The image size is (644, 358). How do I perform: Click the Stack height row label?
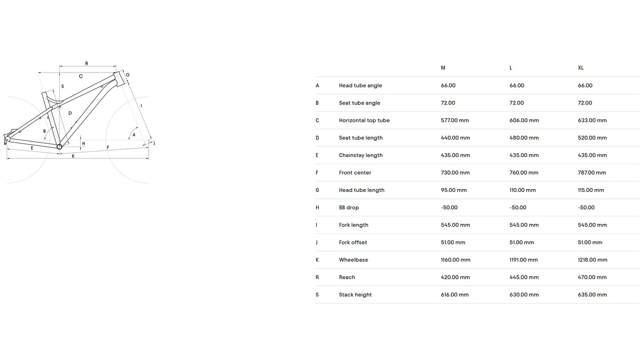[355, 295]
